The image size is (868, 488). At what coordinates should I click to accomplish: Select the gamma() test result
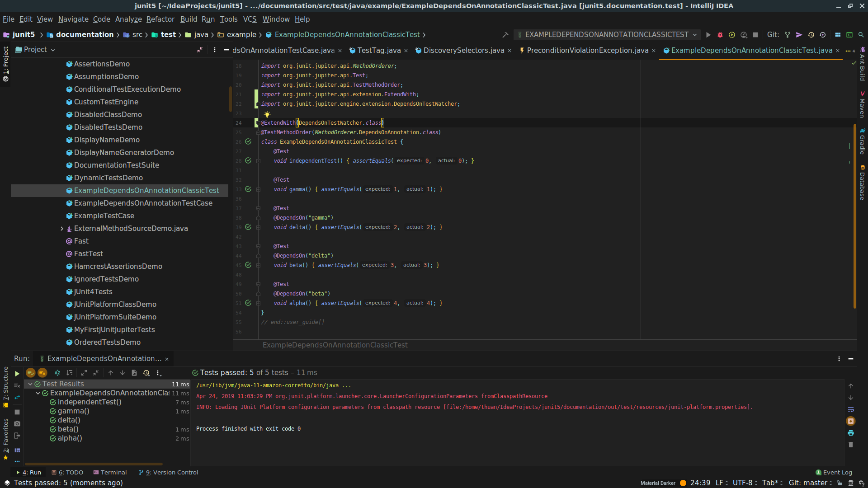[73, 411]
